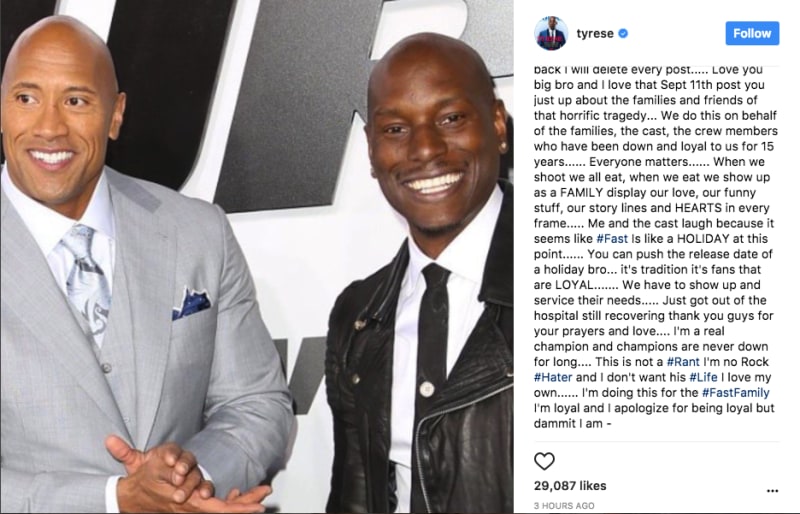Open the #Rant hashtag
Viewport: 800px width, 514px height.
[683, 362]
